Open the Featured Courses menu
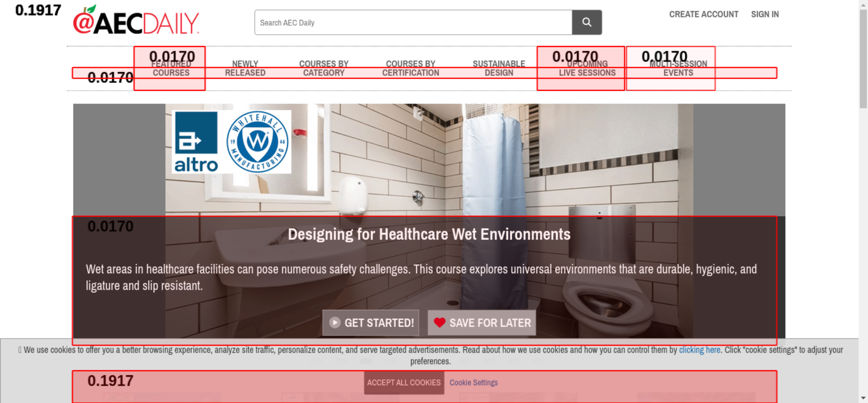Viewport: 868px width, 403px height. click(x=171, y=69)
